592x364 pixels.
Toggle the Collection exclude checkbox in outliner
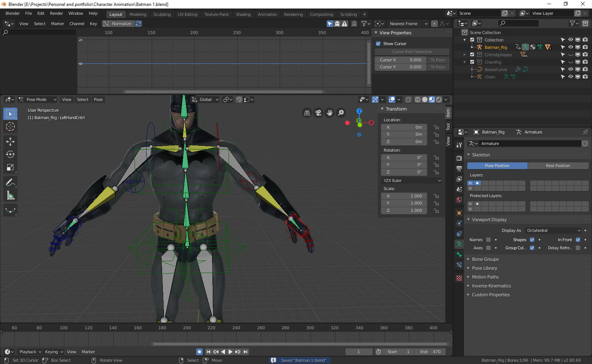tap(472, 40)
